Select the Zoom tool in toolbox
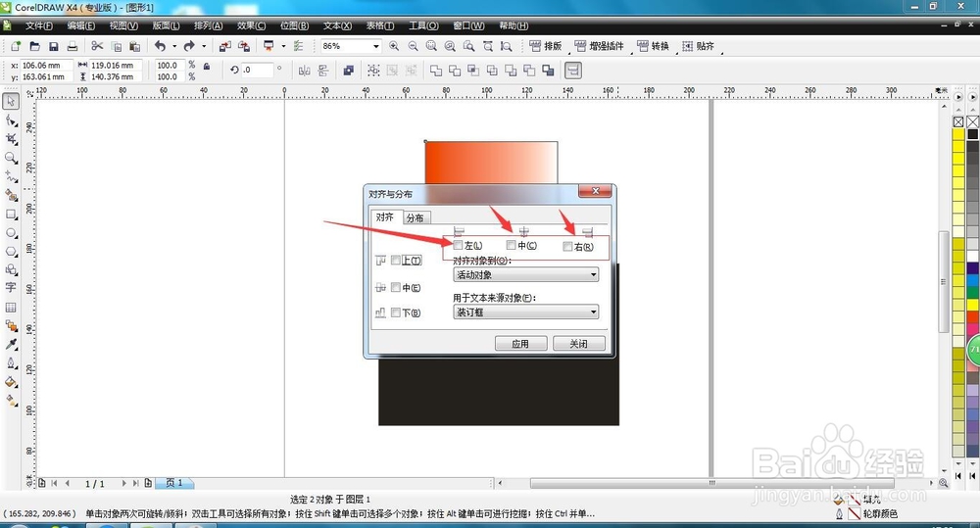The height and width of the screenshot is (528, 980). click(11, 158)
